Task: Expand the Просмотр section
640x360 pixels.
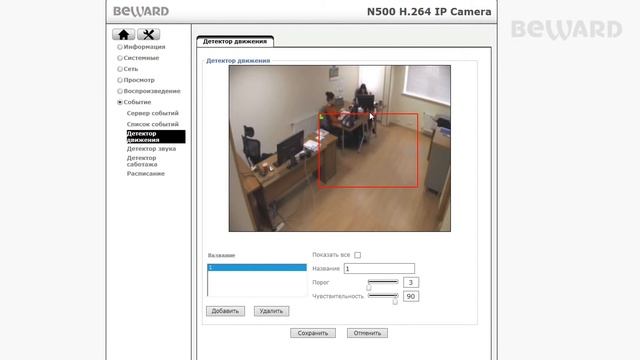Action: pos(139,80)
